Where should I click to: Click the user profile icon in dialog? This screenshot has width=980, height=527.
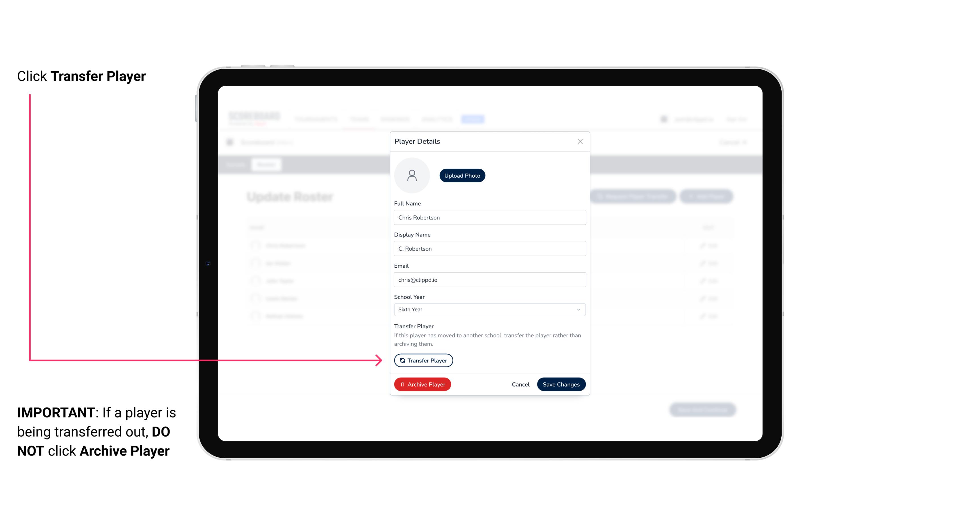[412, 175]
